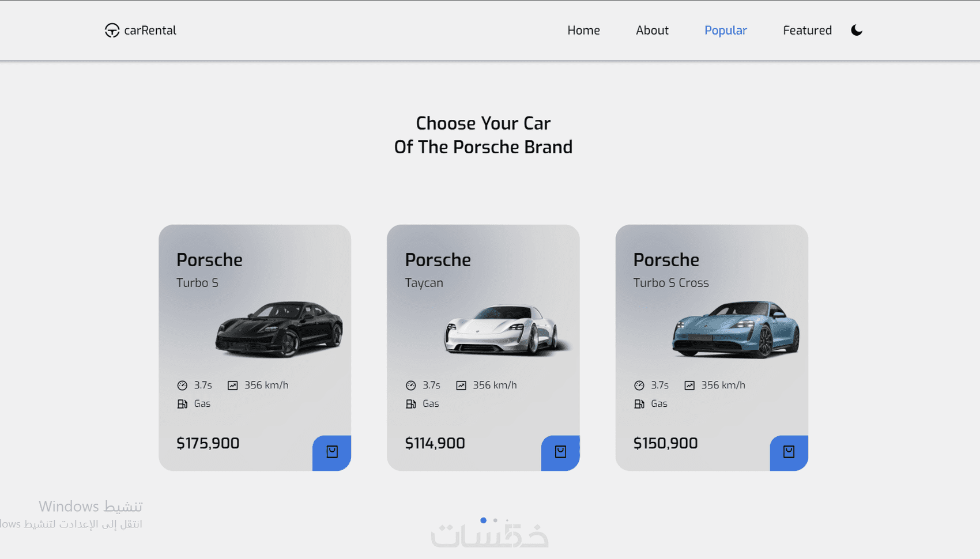Click the $114,900 price on the Taycan card
The height and width of the screenshot is (559, 980).
coord(435,443)
